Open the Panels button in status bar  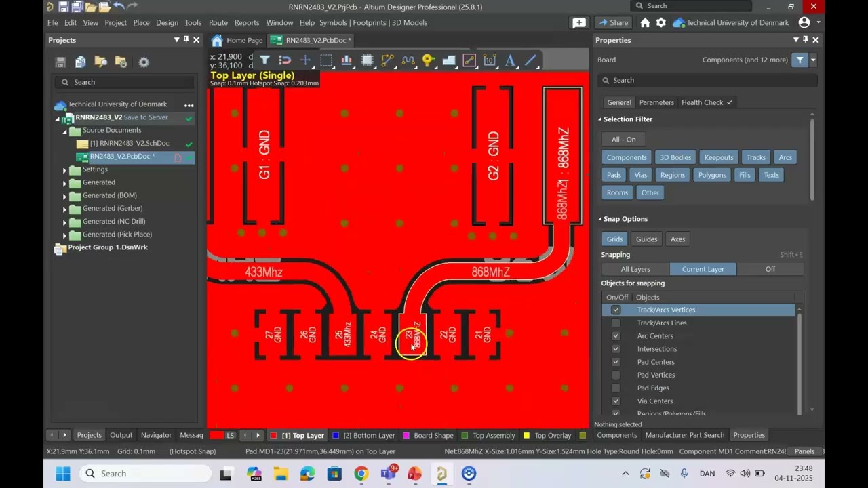(804, 451)
